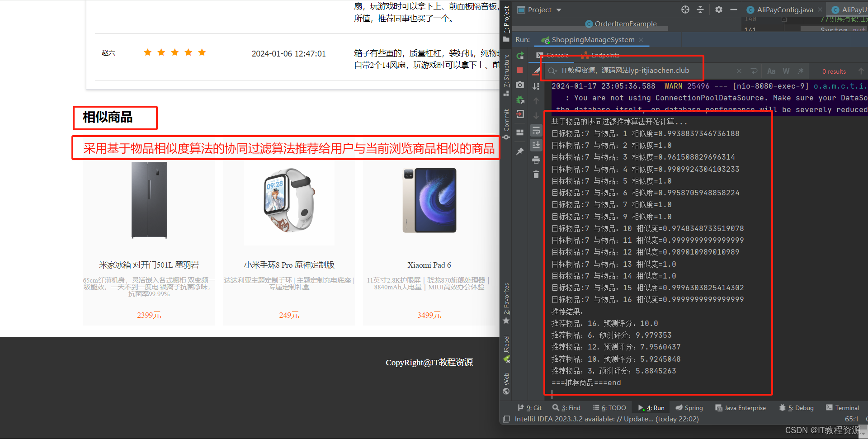Open the Project view dropdown
Image resolution: width=868 pixels, height=439 pixels.
point(539,9)
